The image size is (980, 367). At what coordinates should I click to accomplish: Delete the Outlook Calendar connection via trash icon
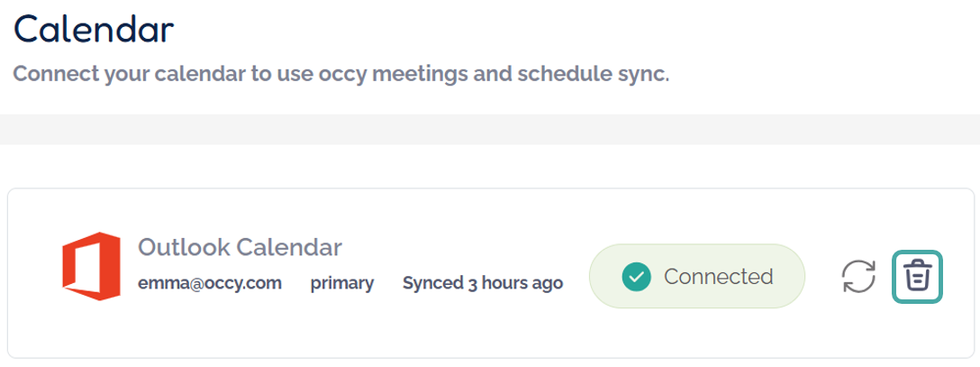coord(917,276)
